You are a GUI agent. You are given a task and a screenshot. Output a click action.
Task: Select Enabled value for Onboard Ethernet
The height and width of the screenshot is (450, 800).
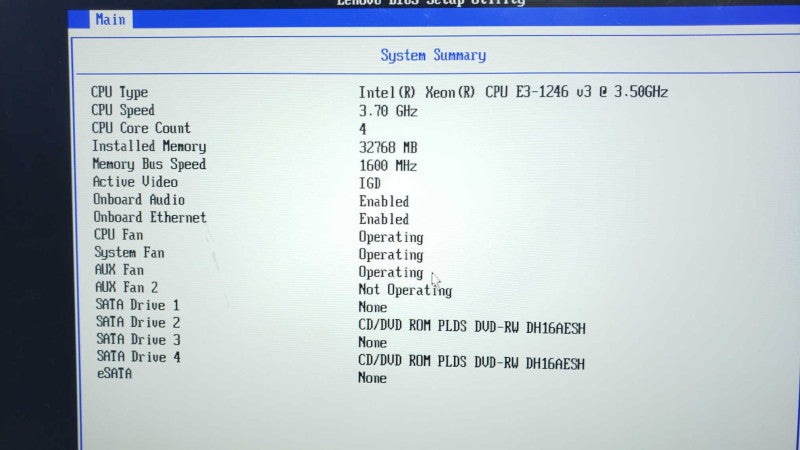tap(384, 219)
